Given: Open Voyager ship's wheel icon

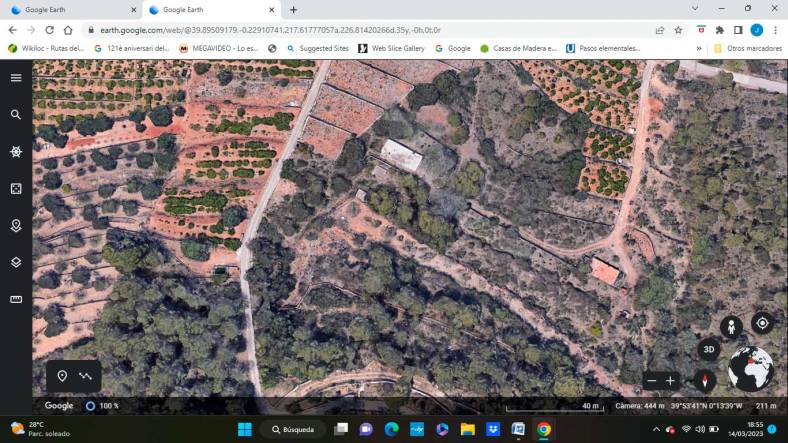Looking at the screenshot, I should (16, 152).
